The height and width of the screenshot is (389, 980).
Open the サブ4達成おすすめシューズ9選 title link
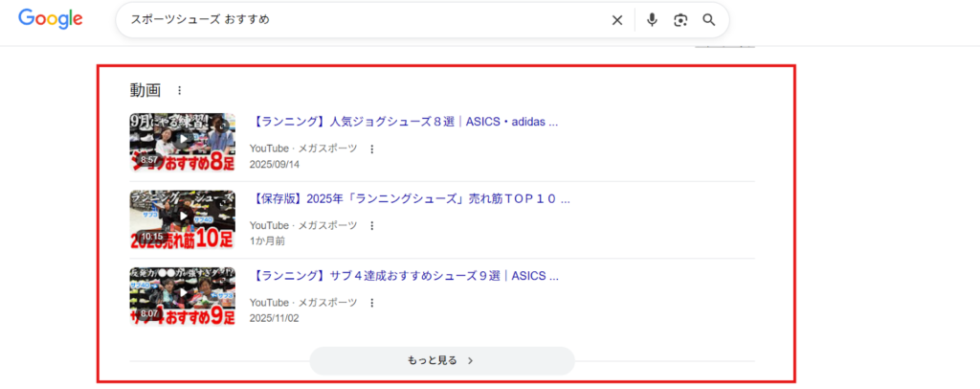[x=405, y=276]
